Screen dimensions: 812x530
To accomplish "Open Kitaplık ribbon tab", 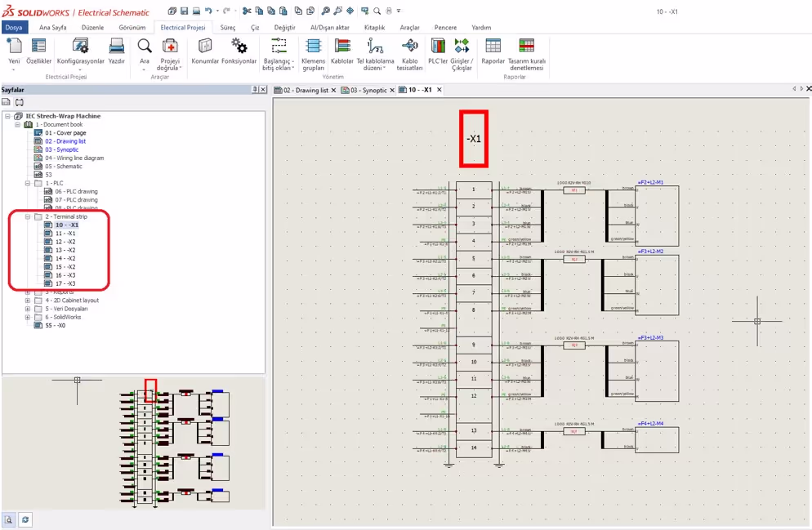I will click(x=374, y=28).
